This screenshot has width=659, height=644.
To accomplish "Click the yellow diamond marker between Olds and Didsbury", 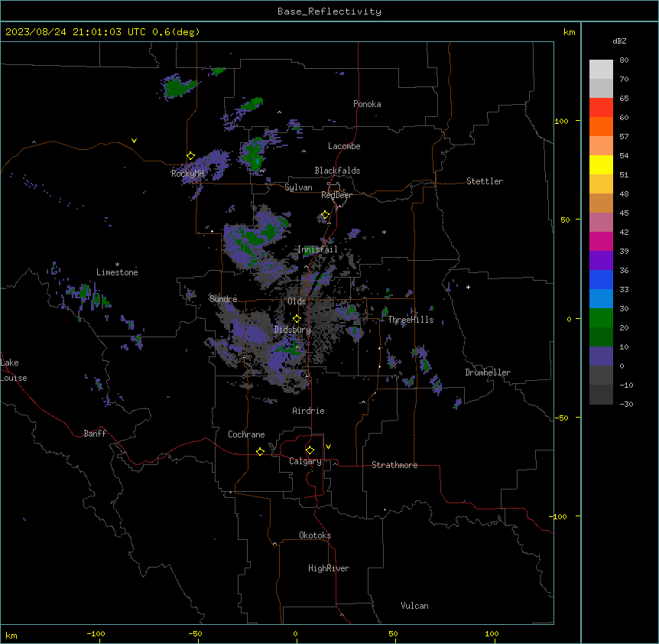I will click(297, 319).
